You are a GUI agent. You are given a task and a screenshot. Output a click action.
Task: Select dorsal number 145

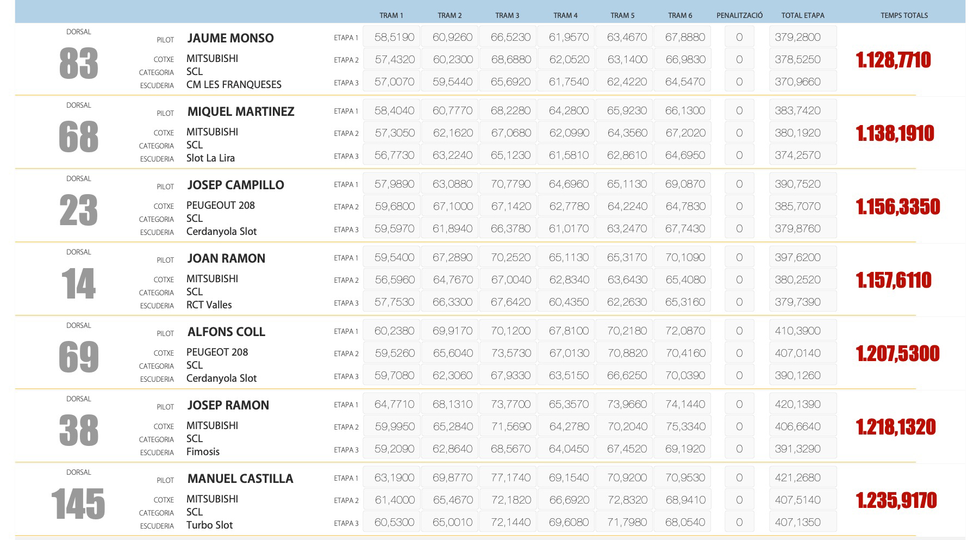tap(78, 504)
